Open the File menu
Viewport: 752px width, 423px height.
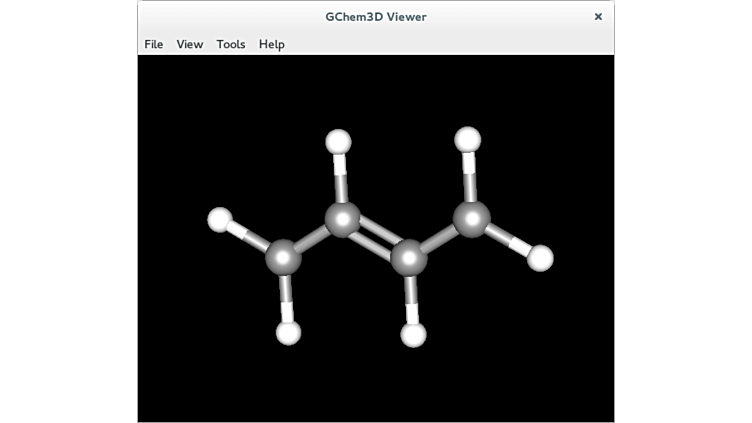[x=153, y=44]
